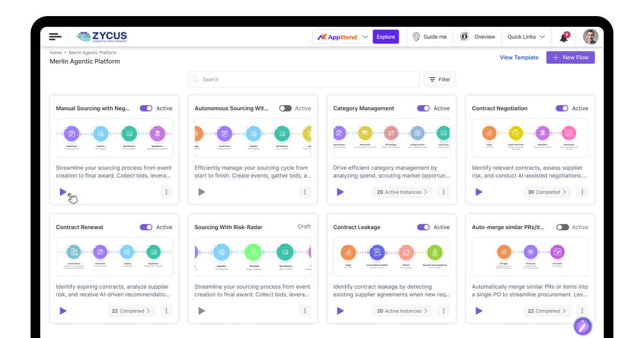Run the Sourcing With Risk-Radar flow
644x338 pixels.
(202, 311)
